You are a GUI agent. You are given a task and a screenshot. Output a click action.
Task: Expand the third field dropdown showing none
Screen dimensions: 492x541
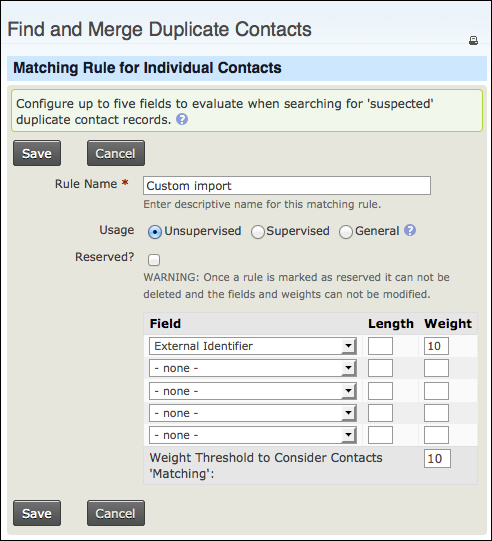(x=253, y=391)
